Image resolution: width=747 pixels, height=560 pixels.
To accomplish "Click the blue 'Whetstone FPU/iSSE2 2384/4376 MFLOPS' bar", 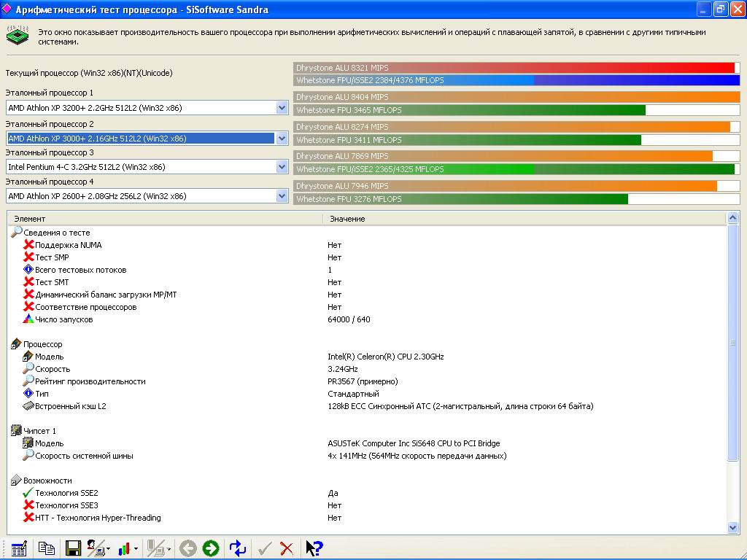I will tap(516, 80).
